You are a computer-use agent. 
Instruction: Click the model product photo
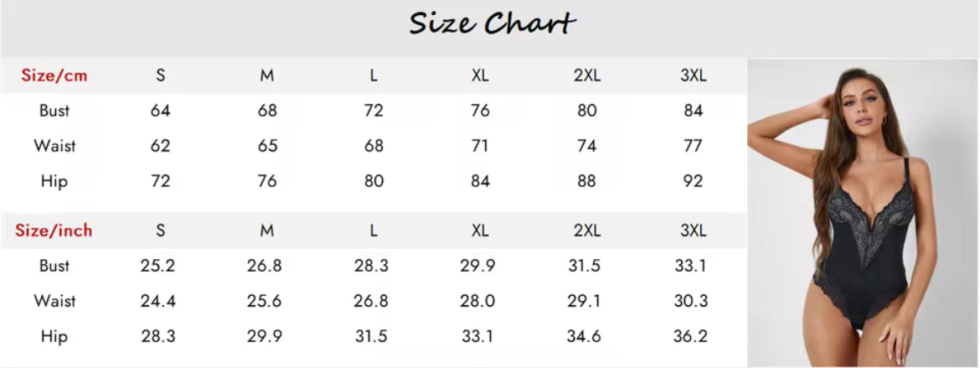[863, 213]
